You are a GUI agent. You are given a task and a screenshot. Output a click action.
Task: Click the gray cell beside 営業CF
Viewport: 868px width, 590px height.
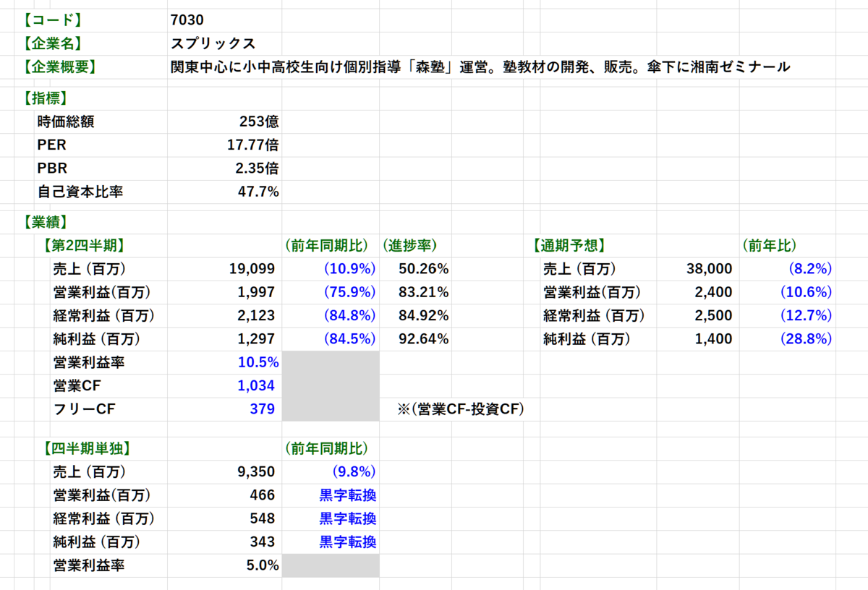331,385
